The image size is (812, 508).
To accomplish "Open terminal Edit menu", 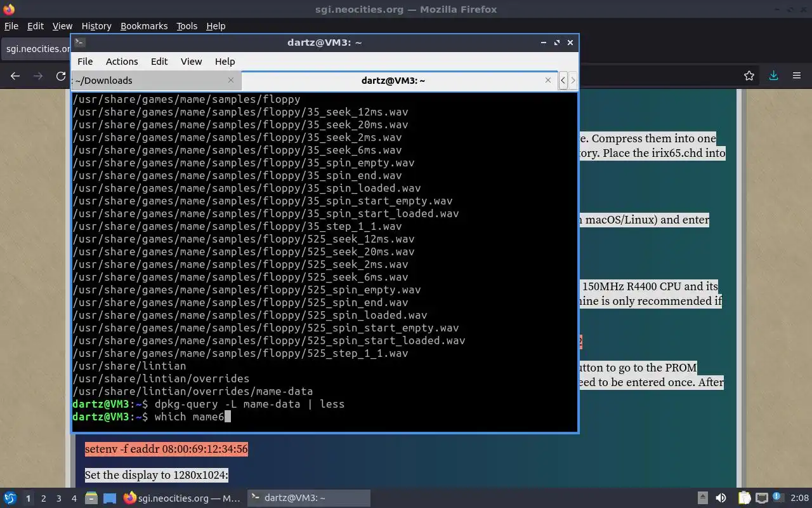I will [159, 62].
